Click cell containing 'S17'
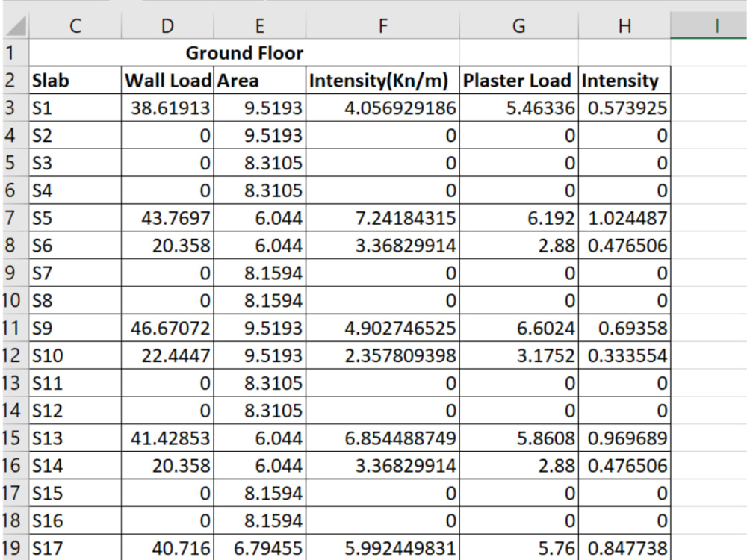 point(75,547)
